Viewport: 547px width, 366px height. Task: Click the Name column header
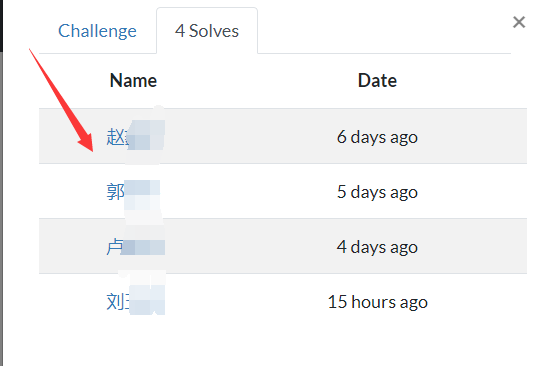coord(133,81)
